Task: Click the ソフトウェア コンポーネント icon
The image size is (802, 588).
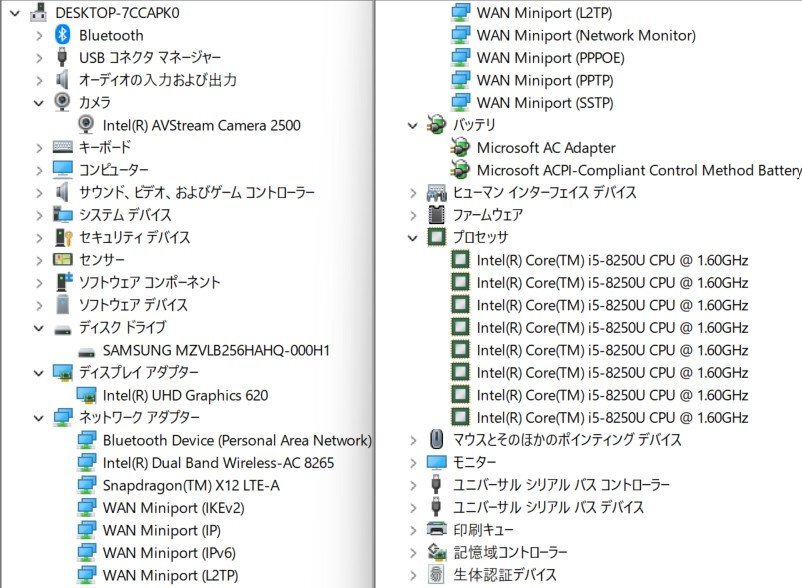Action: (x=64, y=282)
